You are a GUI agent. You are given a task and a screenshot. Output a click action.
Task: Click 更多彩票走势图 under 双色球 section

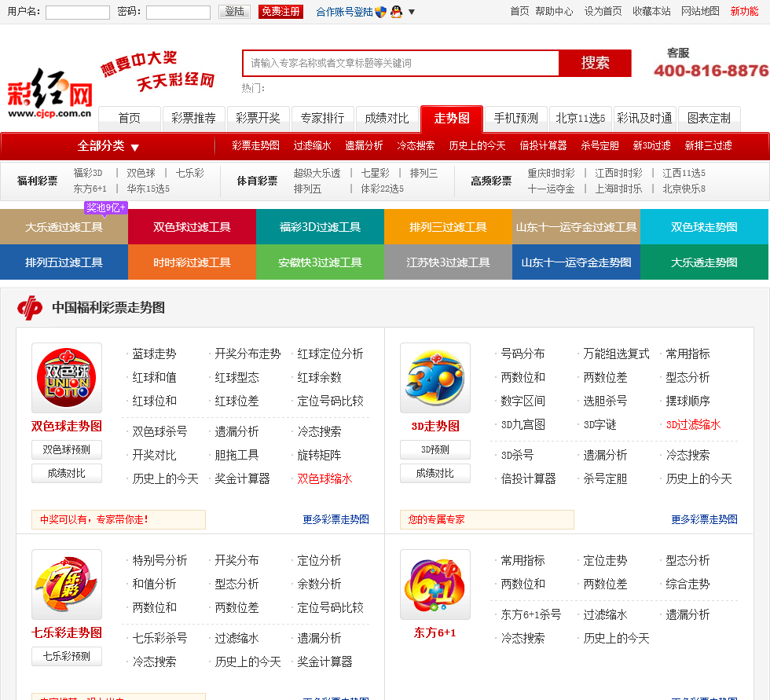click(x=336, y=519)
